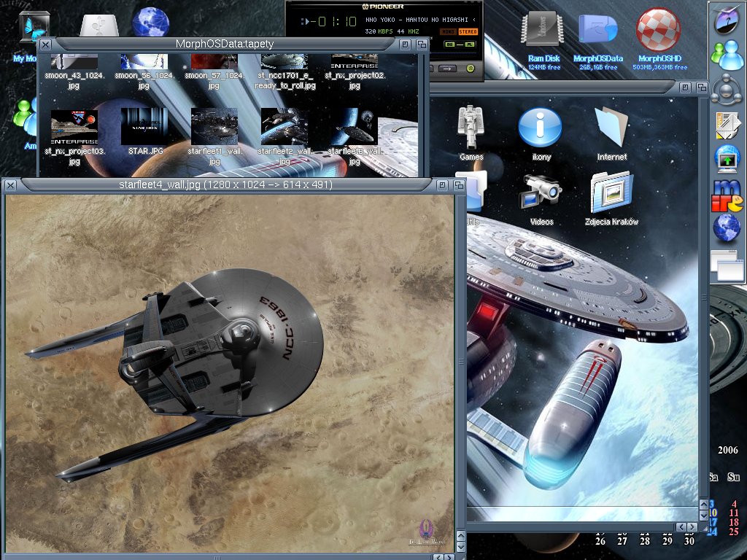Open the MorphOSData volume icon

[598, 29]
